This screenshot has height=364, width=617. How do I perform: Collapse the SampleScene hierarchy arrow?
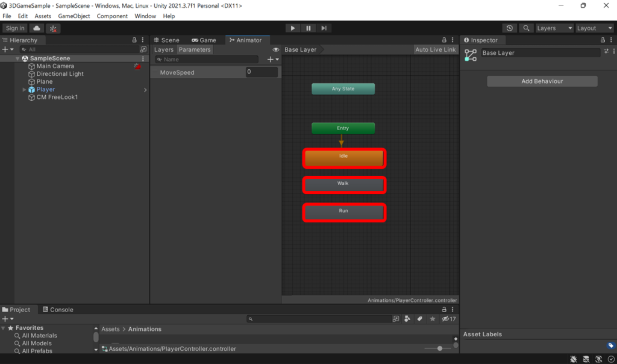(18, 58)
